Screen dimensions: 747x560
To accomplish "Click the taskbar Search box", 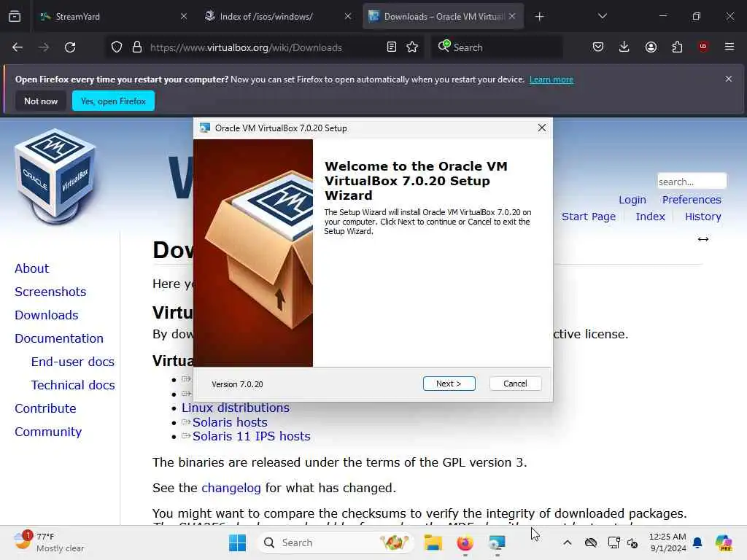I will (336, 542).
